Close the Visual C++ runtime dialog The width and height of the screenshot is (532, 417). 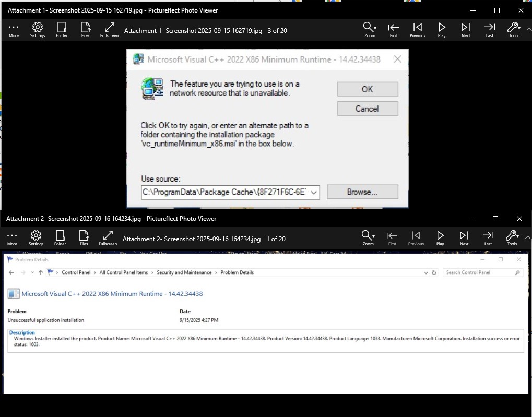[x=398, y=59]
